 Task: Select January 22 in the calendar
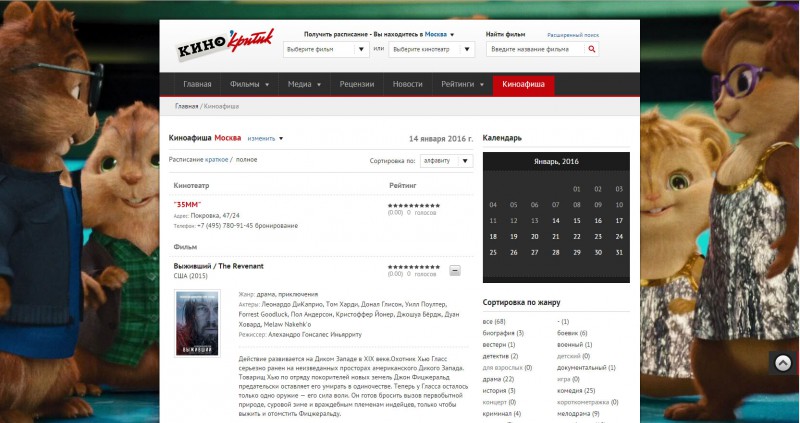577,237
